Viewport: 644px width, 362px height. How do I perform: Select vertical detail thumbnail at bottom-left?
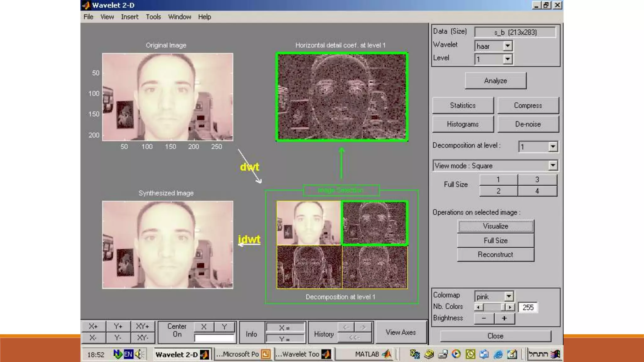(309, 267)
